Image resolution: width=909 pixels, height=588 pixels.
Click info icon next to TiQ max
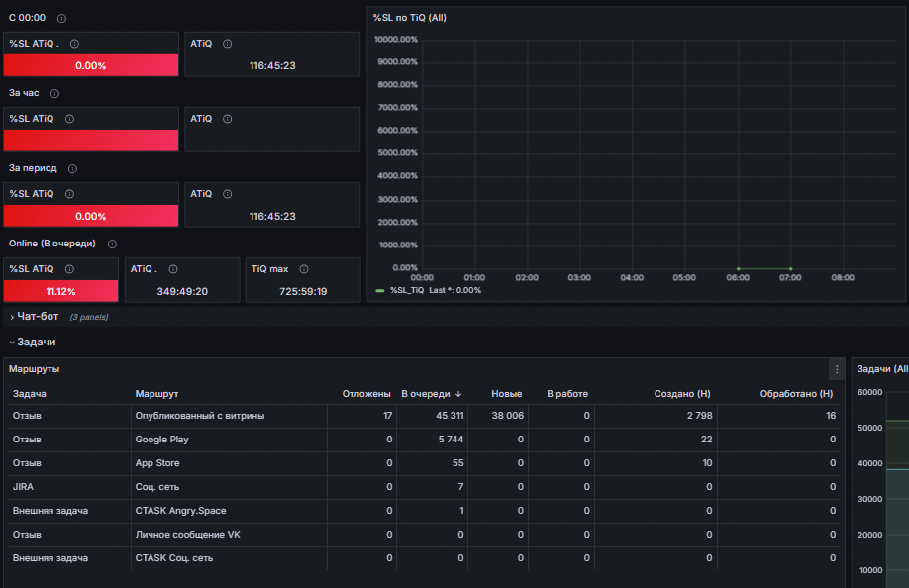click(x=304, y=269)
